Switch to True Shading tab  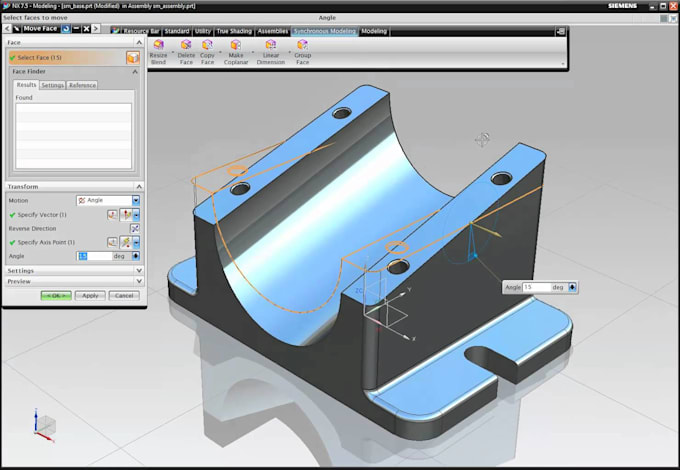(x=234, y=31)
